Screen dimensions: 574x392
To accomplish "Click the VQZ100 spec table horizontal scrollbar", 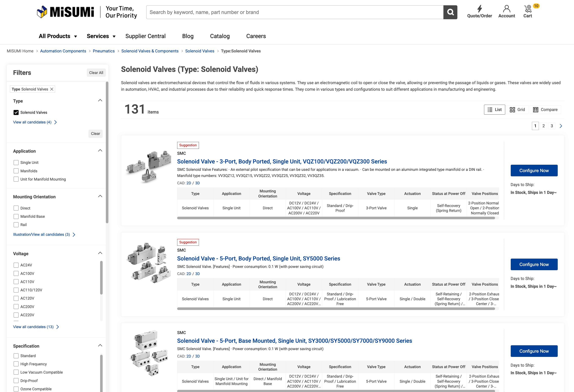I will [x=336, y=218].
